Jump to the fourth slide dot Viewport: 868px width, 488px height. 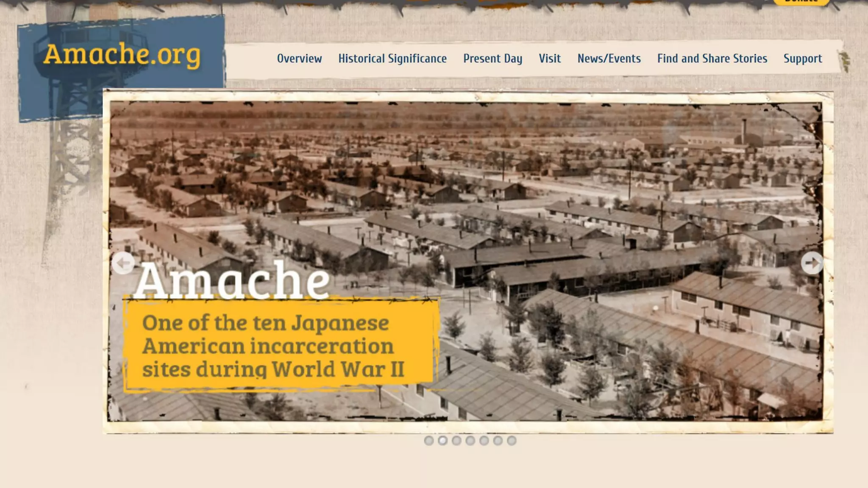pos(470,441)
